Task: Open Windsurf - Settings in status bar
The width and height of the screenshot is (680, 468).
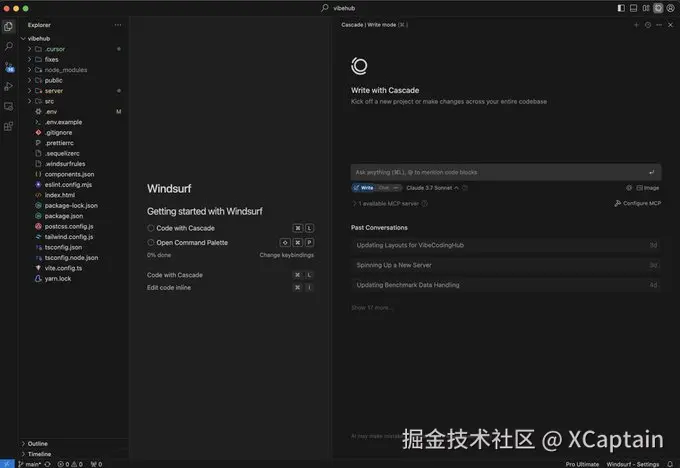Action: 633,464
